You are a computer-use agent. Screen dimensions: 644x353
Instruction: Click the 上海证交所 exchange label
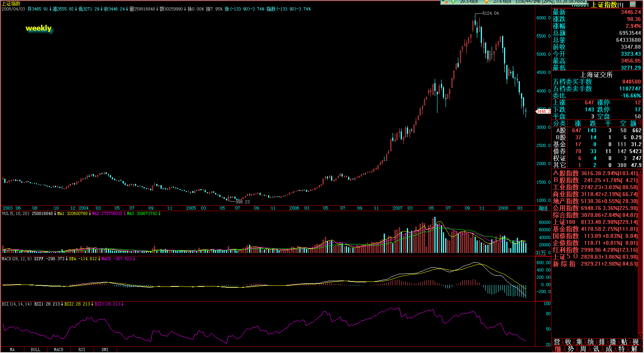coord(596,75)
